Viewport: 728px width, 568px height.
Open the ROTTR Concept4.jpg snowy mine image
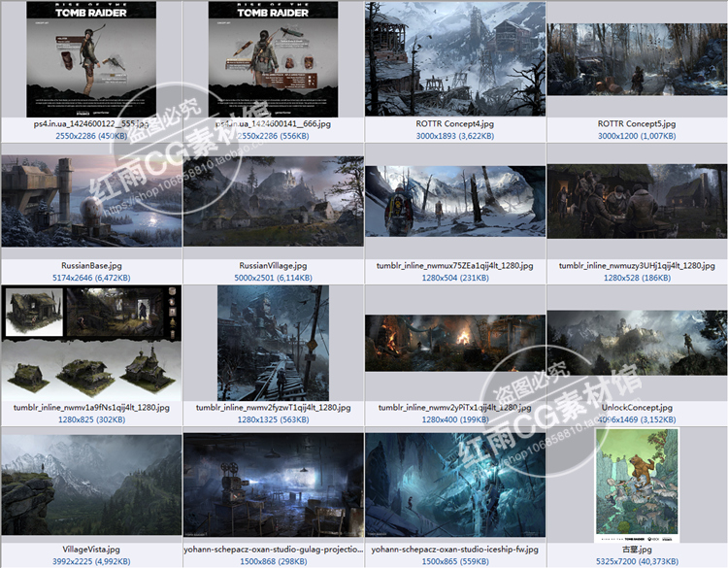tap(455, 59)
